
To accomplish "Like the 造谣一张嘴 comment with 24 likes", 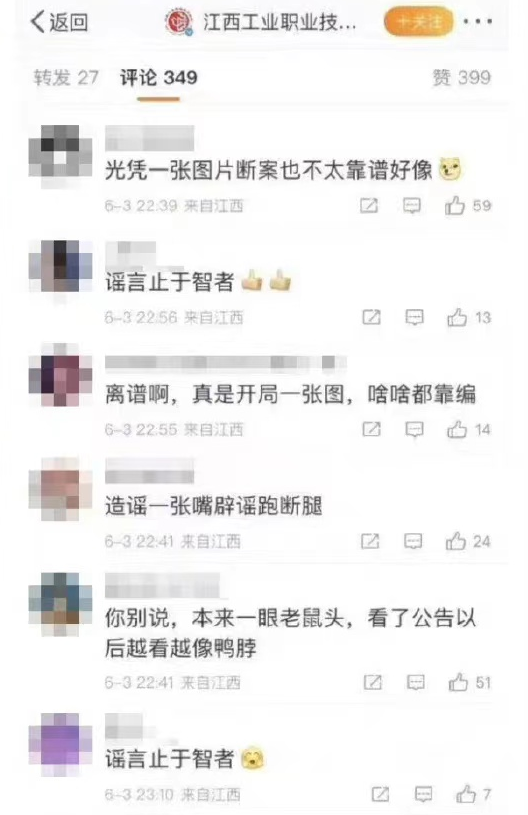I will [x=455, y=542].
